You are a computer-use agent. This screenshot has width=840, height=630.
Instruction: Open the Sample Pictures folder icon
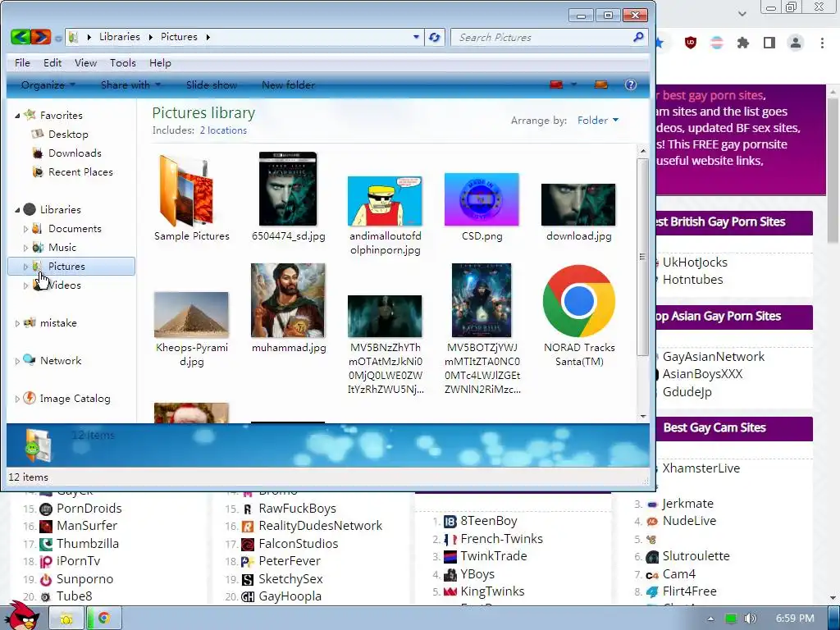point(186,190)
